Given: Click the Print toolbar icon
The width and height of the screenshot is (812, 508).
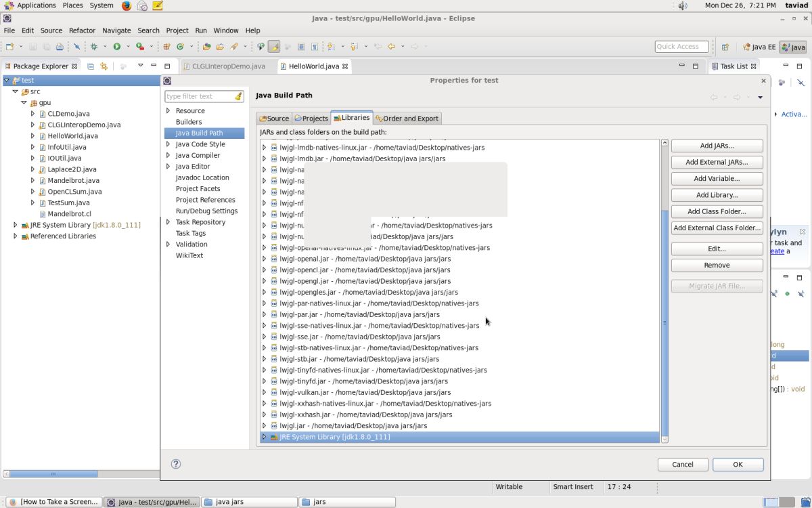Looking at the screenshot, I should tap(60, 47).
